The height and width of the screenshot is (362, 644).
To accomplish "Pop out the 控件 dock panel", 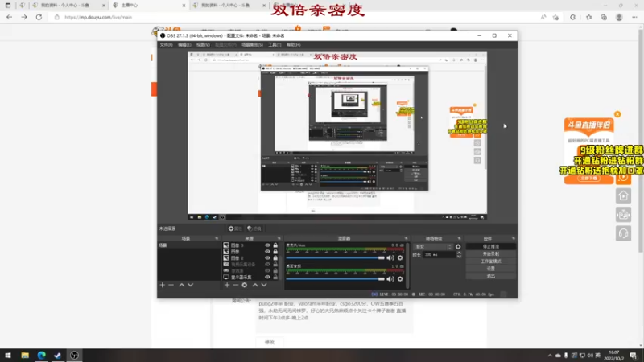I will [513, 238].
